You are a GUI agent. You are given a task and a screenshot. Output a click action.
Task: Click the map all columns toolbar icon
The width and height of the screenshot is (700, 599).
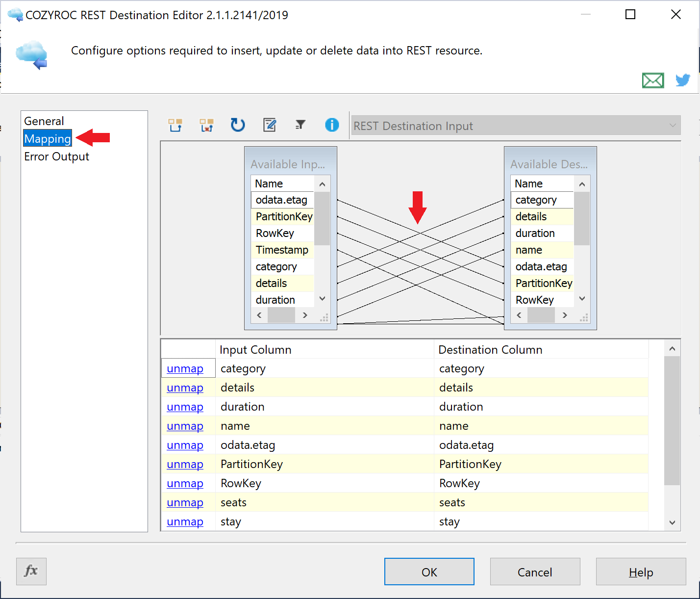[x=175, y=125]
